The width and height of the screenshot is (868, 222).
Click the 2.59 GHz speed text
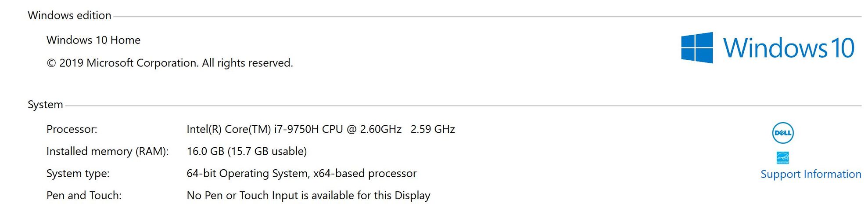pyautogui.click(x=433, y=129)
